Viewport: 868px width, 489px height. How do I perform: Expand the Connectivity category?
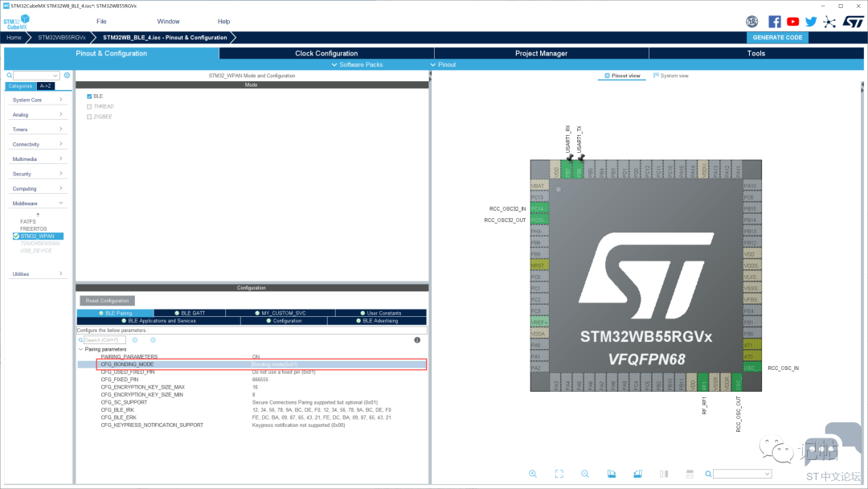point(37,144)
